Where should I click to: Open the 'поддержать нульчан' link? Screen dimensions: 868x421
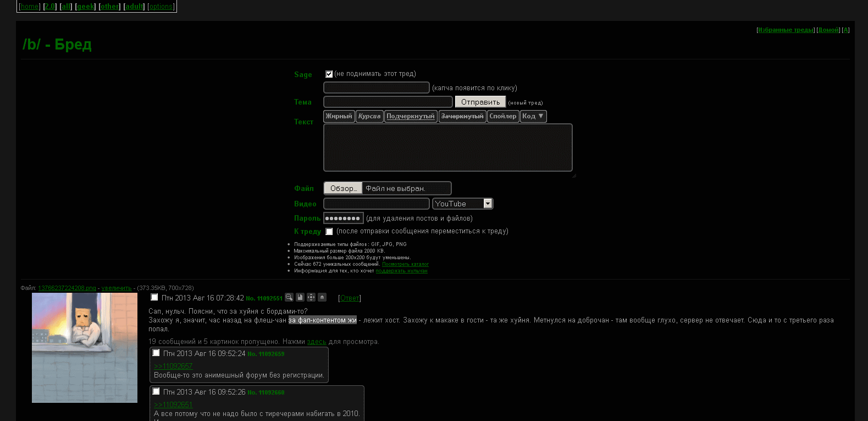[401, 271]
